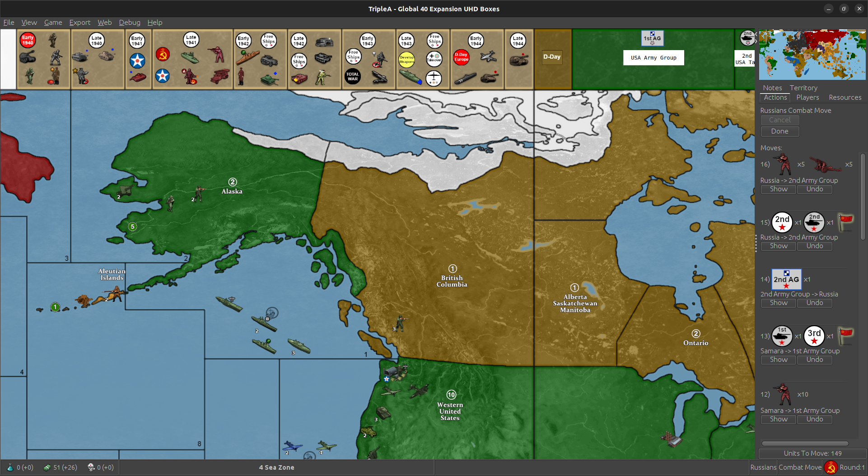Click the jet aircraft beside Early 1944
Image resolution: width=868 pixels, height=476 pixels.
tap(489, 56)
